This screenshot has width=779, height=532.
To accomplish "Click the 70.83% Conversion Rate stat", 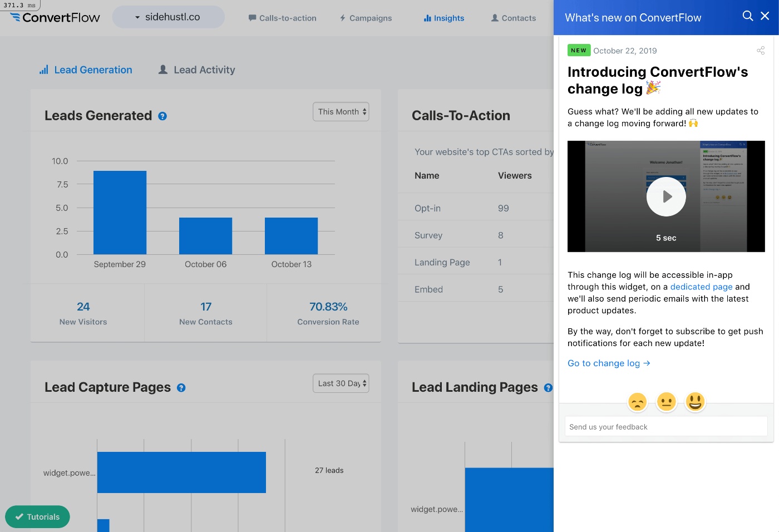I will click(328, 313).
